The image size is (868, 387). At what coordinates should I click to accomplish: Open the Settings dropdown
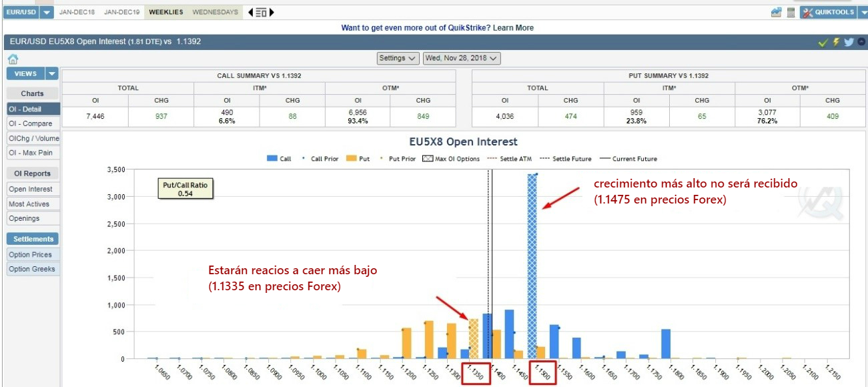tap(398, 58)
